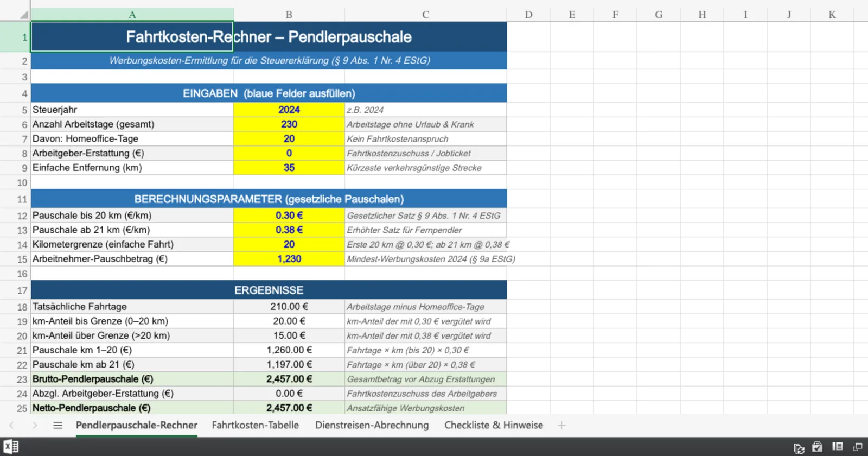Viewport: 868px width, 456px height.
Task: Select row 1 header
Action: pyautogui.click(x=15, y=37)
